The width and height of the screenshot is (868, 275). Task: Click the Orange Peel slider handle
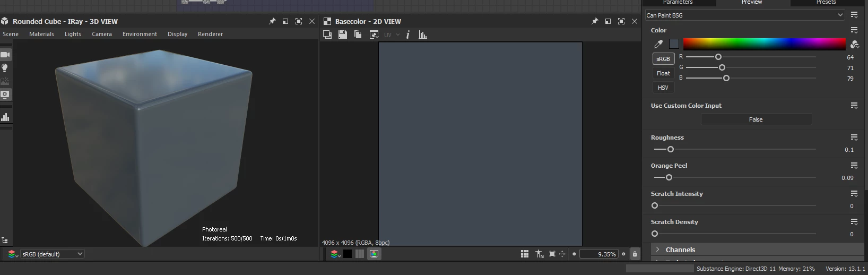point(669,177)
